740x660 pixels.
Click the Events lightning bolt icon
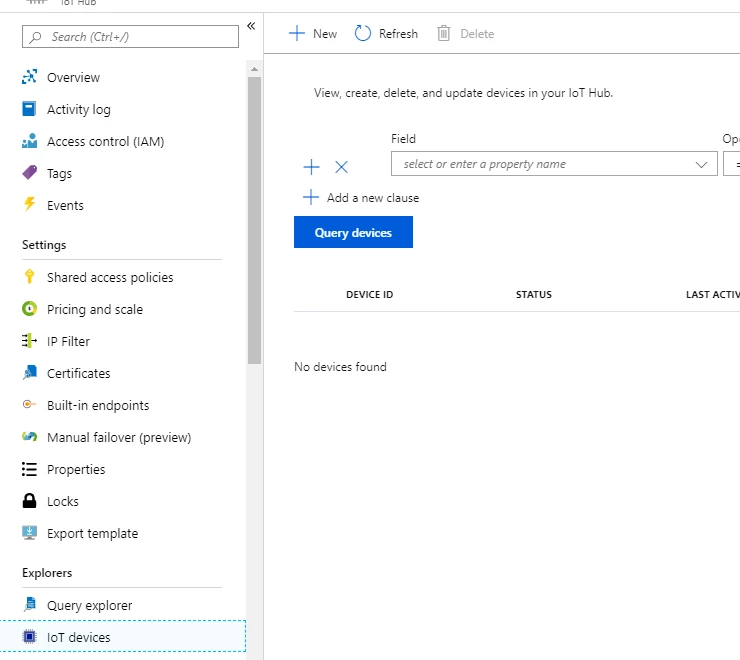point(29,204)
